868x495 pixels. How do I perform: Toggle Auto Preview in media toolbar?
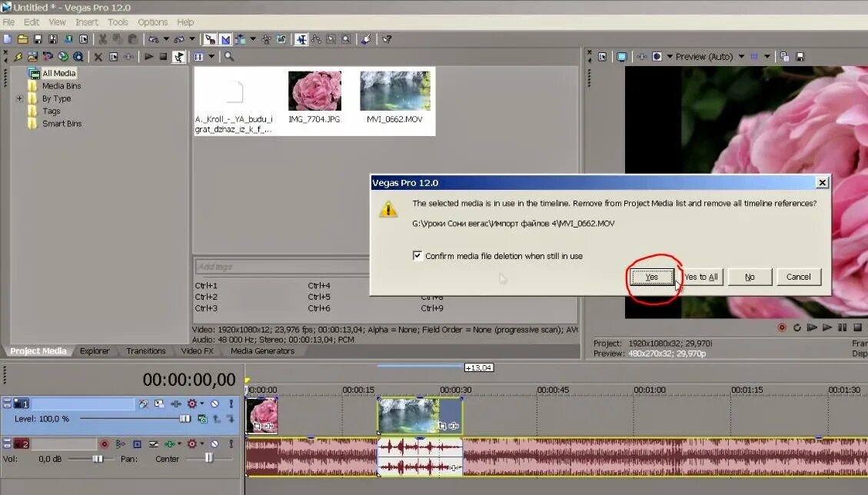(178, 56)
